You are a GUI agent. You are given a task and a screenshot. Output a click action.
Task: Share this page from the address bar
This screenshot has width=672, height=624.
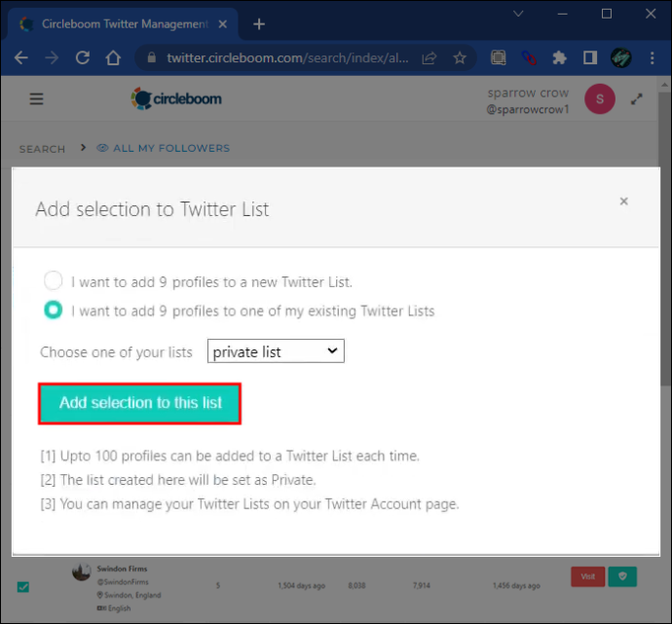tap(429, 57)
